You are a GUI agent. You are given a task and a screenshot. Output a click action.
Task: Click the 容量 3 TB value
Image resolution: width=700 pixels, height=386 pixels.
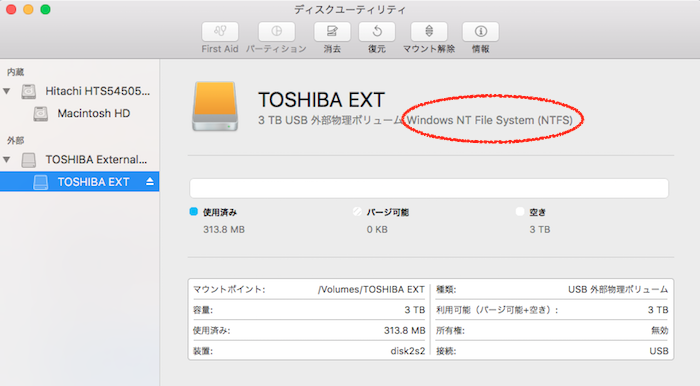click(x=415, y=310)
